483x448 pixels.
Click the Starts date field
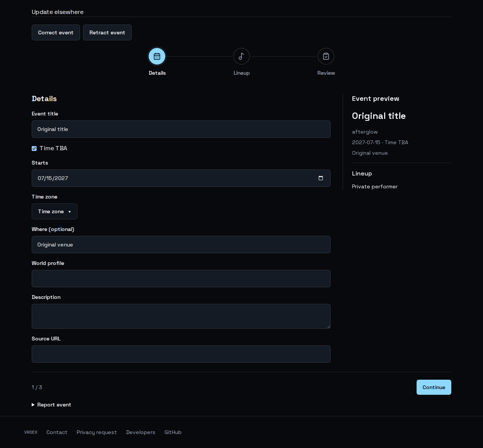coord(181,178)
